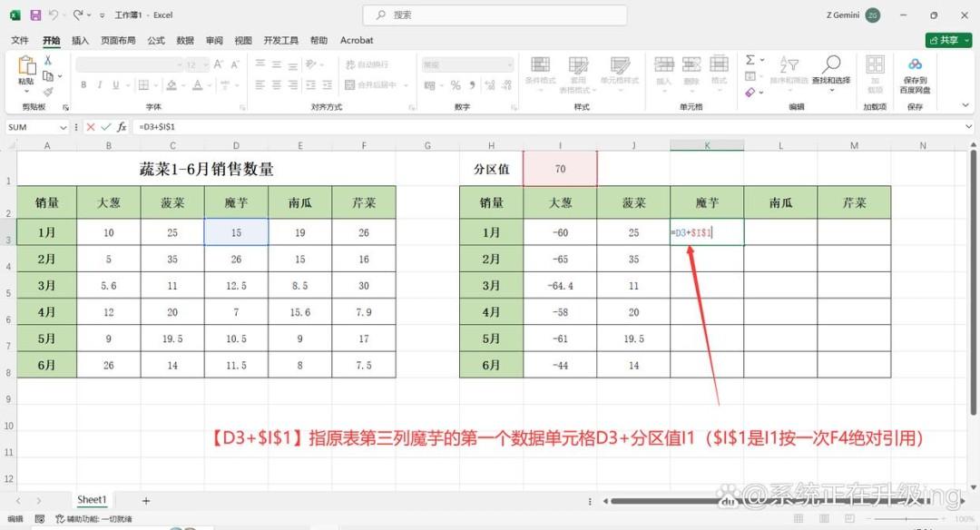The width and height of the screenshot is (980, 530).
Task: Open the font color A picker
Action: coord(198,85)
